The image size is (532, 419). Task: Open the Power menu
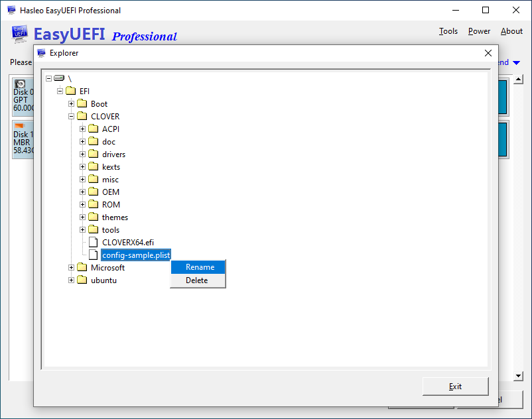[x=479, y=31]
